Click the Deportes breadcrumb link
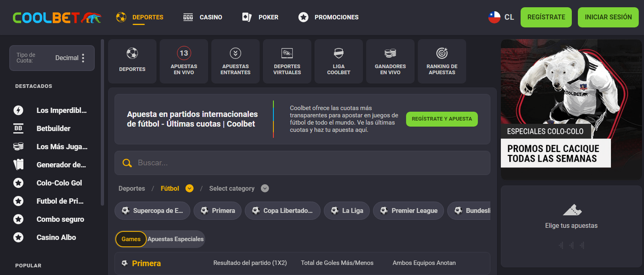 coord(131,188)
